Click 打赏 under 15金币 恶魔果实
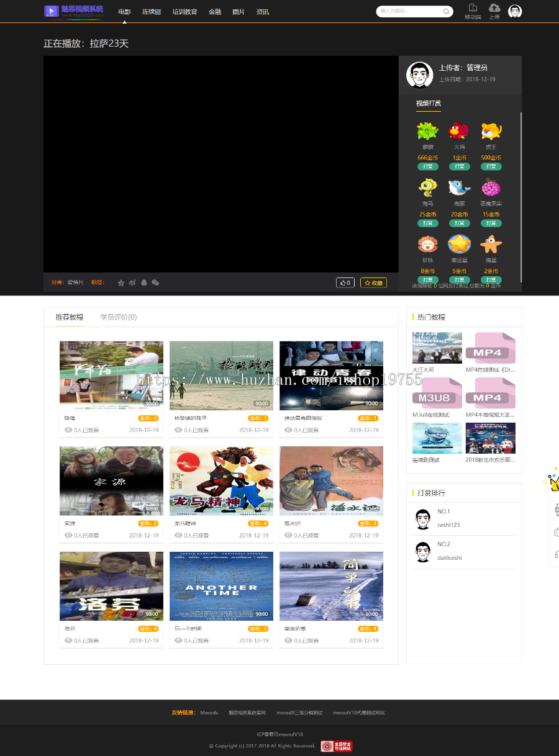The image size is (559, 756). [491, 223]
